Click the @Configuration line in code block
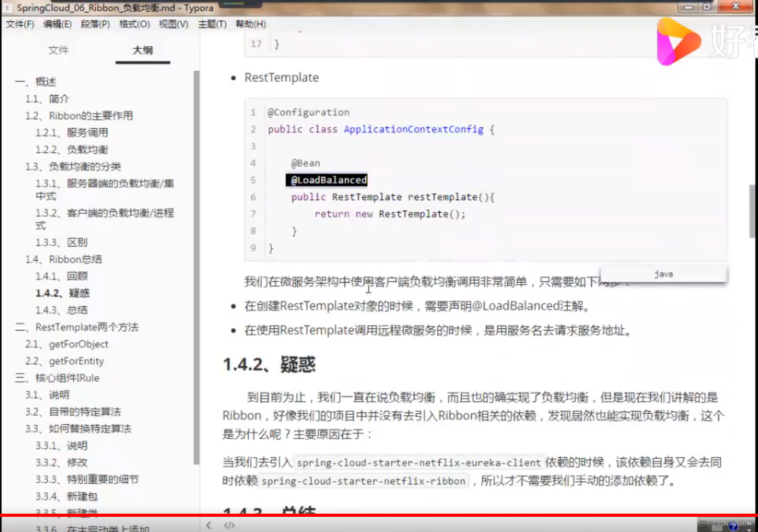This screenshot has height=532, width=758. click(309, 112)
